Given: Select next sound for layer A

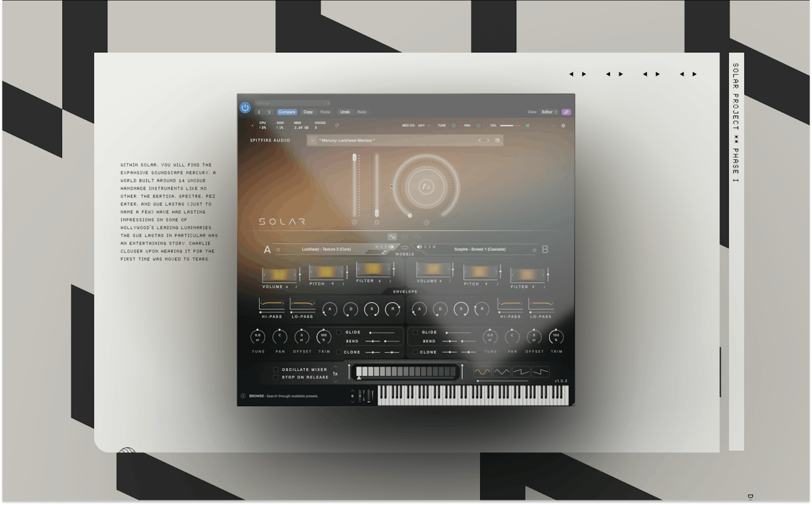Looking at the screenshot, I should click(386, 247).
